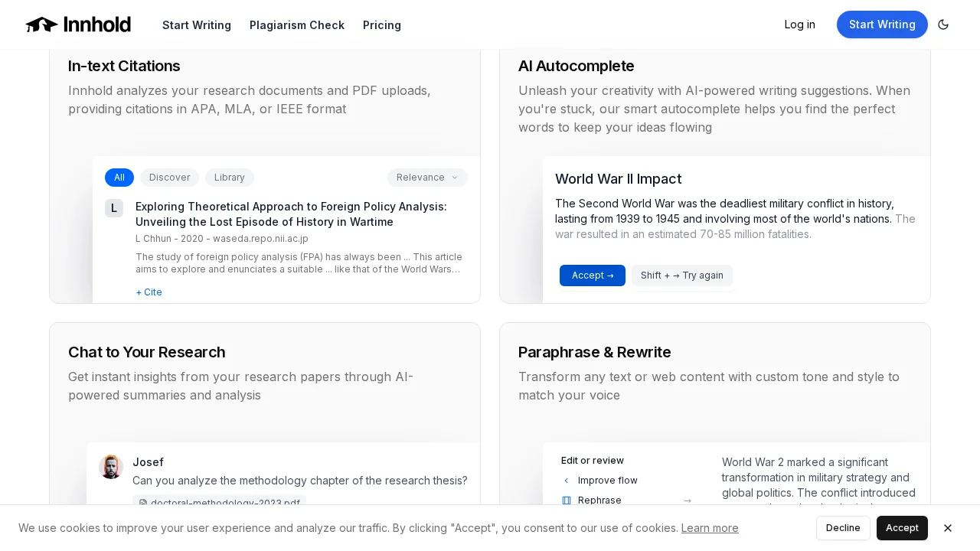Image resolution: width=980 pixels, height=551 pixels.
Task: Click the + Cite link
Action: 149,292
